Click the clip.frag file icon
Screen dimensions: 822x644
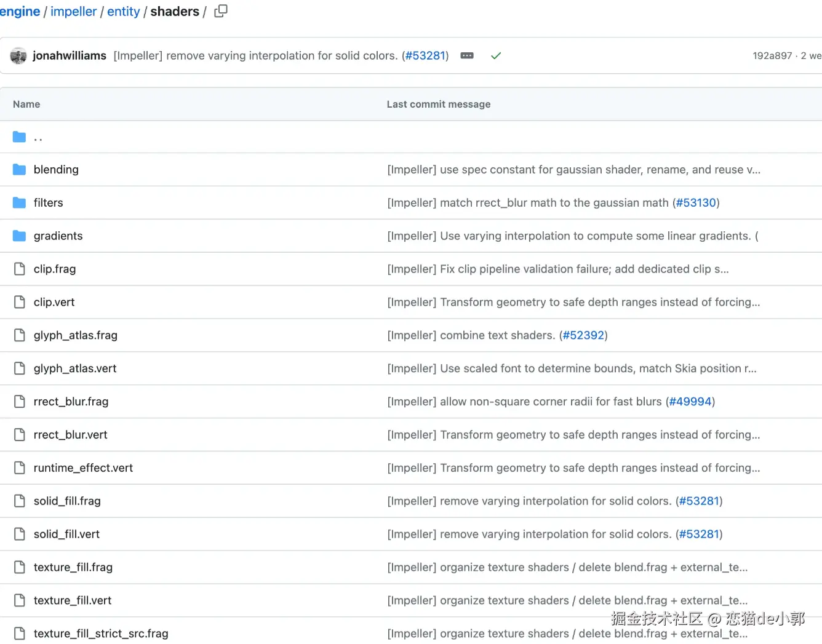click(20, 269)
